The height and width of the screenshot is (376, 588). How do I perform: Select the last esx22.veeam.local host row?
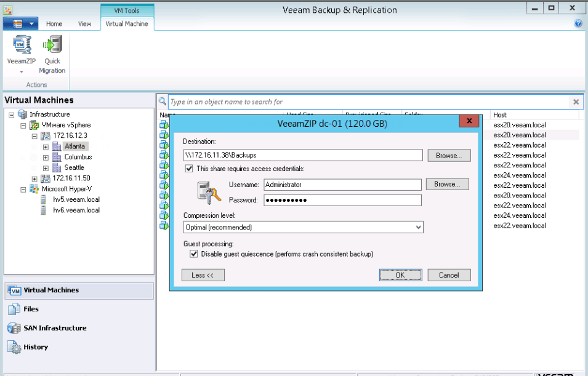coord(520,225)
